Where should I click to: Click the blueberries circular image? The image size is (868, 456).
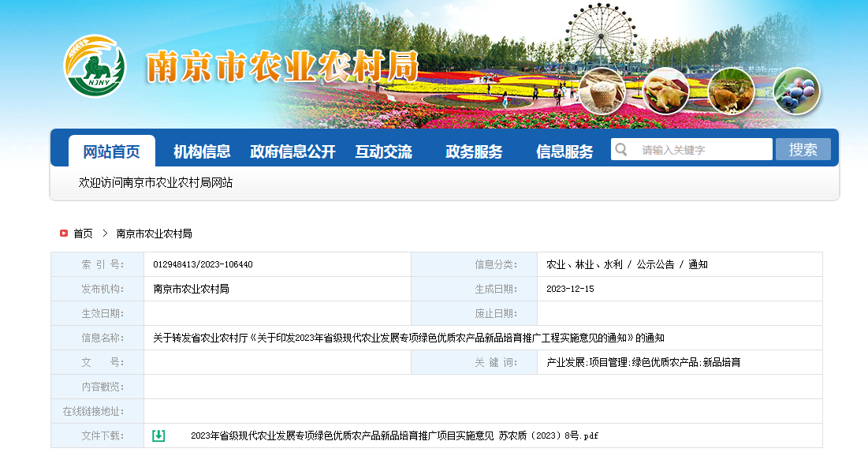click(796, 91)
